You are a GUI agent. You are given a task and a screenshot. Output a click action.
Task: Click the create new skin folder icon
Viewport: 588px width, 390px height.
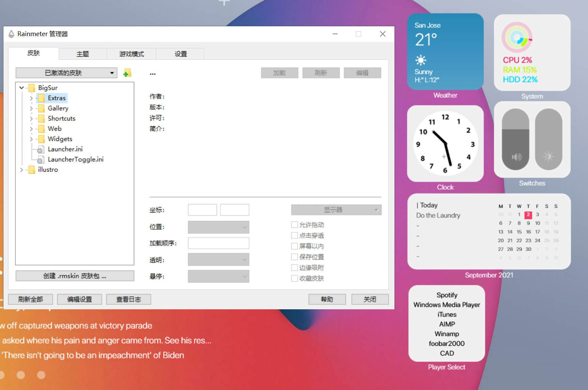pyautogui.click(x=127, y=73)
